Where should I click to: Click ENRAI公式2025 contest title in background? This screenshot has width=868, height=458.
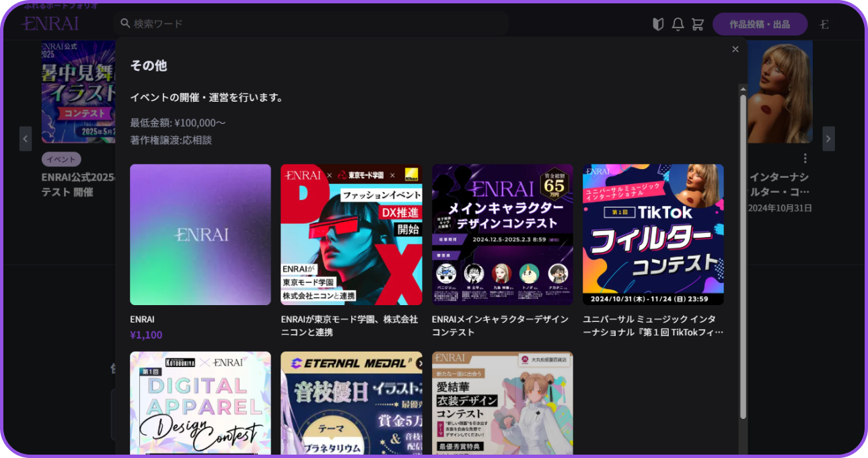[x=79, y=185]
